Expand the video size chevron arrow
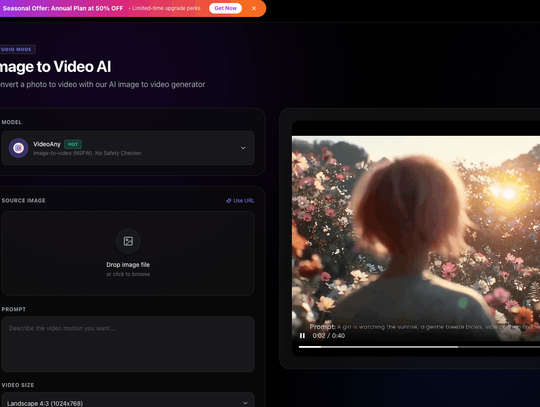This screenshot has height=407, width=540. (x=245, y=403)
